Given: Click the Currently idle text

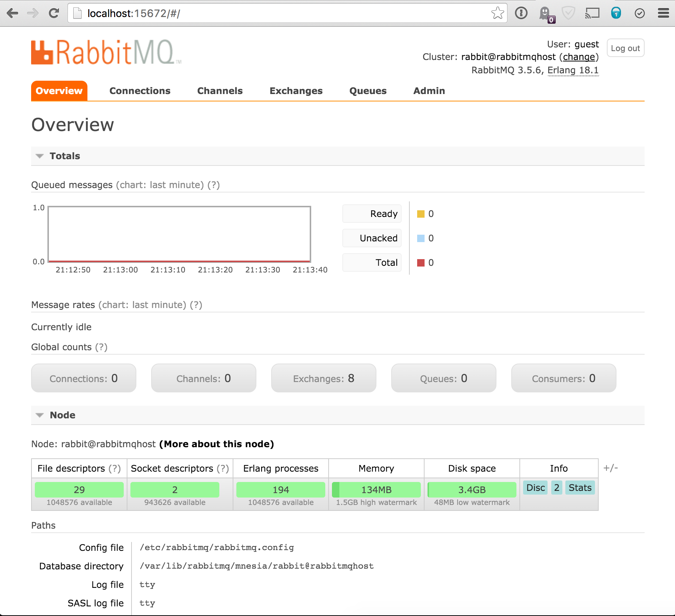Looking at the screenshot, I should point(61,327).
